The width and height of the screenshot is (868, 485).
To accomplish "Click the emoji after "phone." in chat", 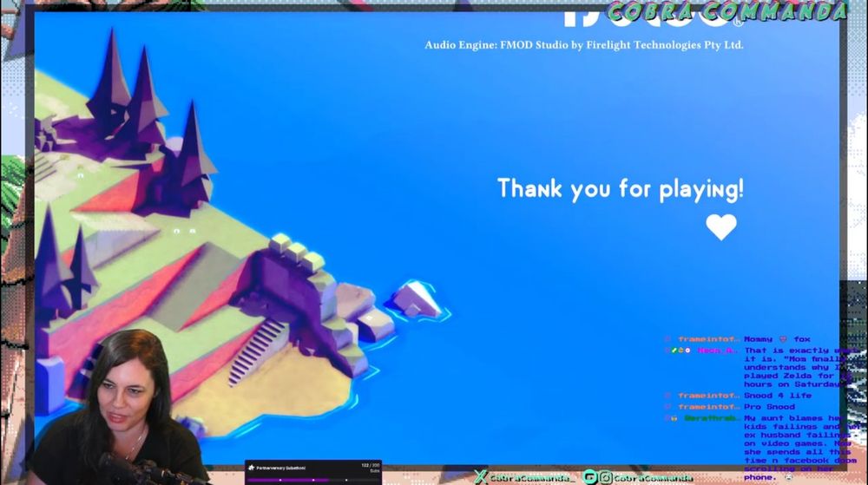I will click(x=789, y=476).
